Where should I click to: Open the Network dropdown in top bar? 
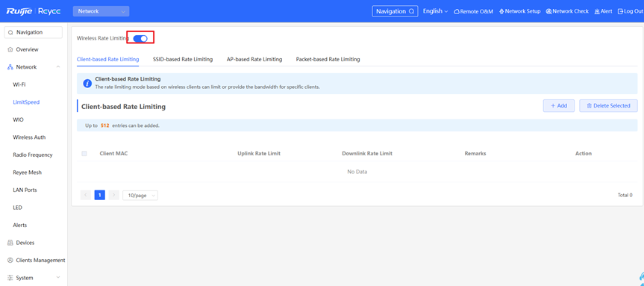101,11
